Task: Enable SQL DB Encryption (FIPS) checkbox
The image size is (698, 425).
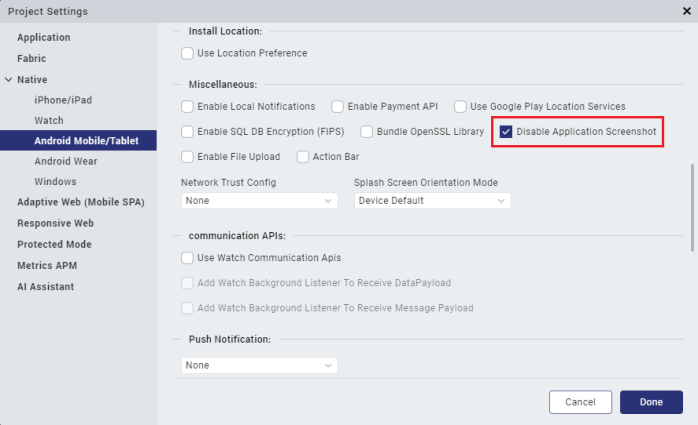Action: click(x=187, y=131)
